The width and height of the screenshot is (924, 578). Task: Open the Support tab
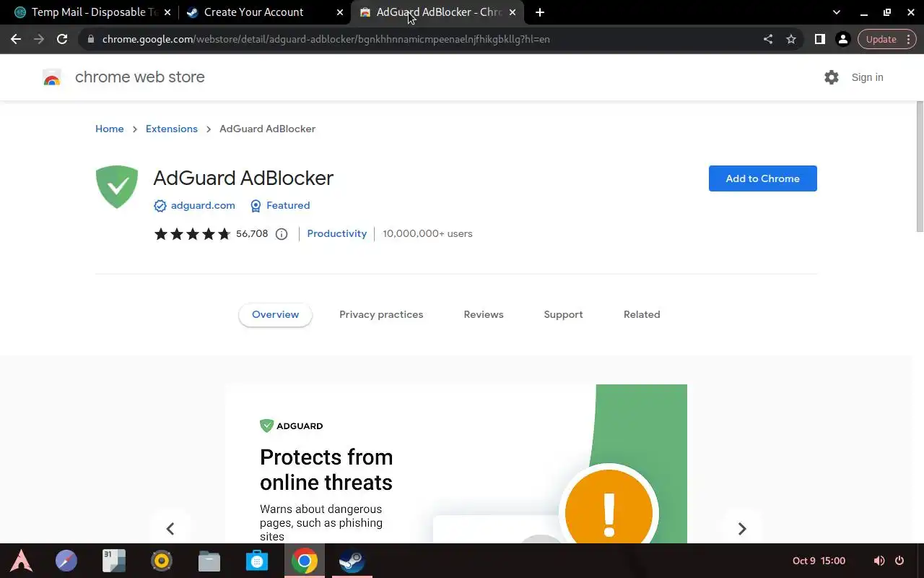563,314
